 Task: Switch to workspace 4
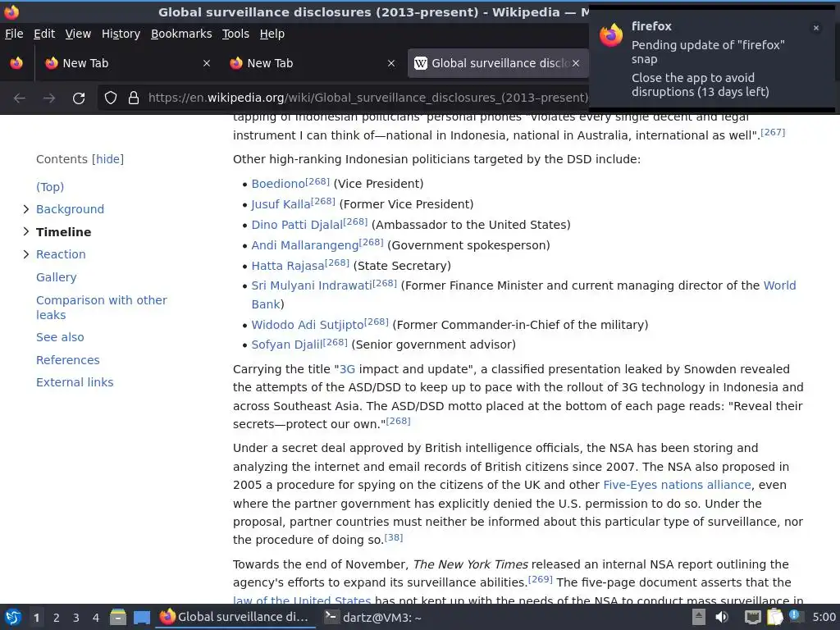96,618
